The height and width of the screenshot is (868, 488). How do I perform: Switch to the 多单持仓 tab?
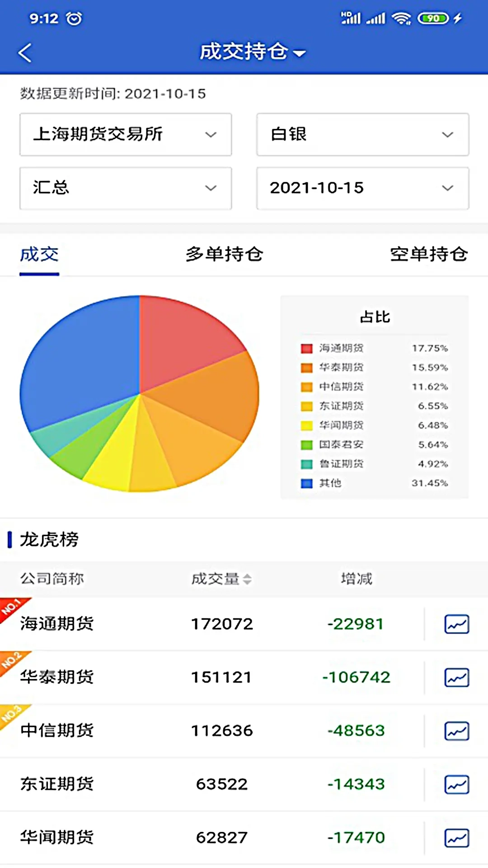(x=224, y=255)
